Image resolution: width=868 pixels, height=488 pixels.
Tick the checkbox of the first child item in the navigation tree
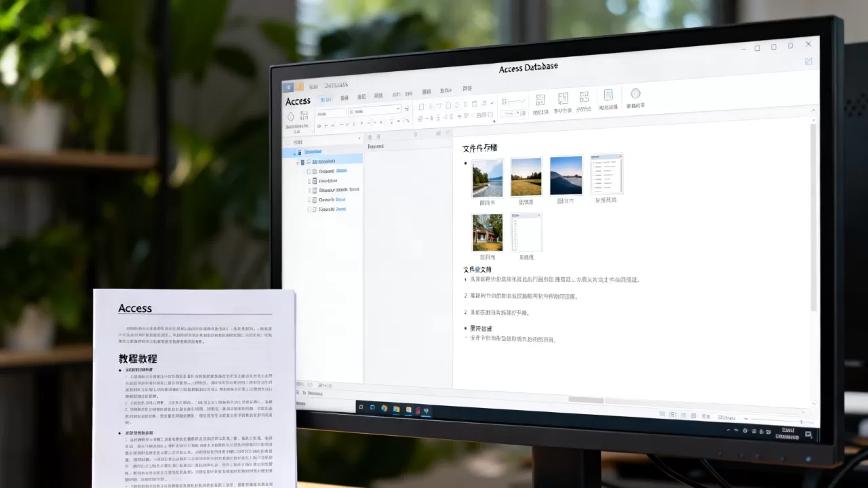(x=309, y=171)
